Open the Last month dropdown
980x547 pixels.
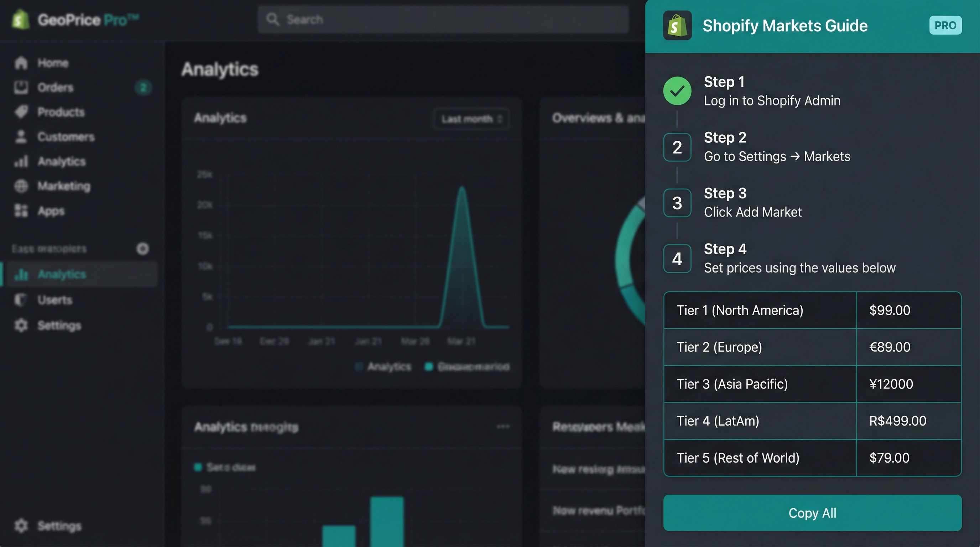pos(471,119)
